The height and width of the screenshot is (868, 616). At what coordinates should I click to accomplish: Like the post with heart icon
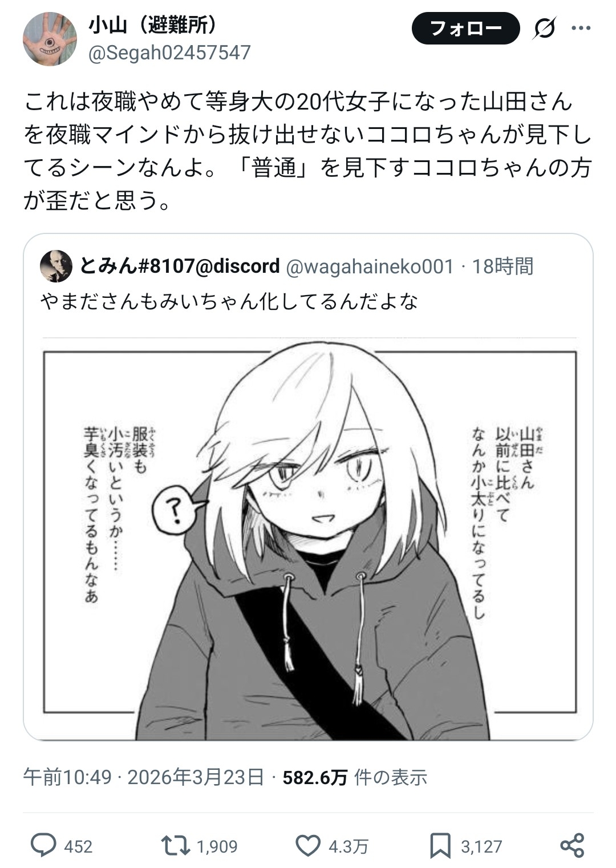click(308, 846)
